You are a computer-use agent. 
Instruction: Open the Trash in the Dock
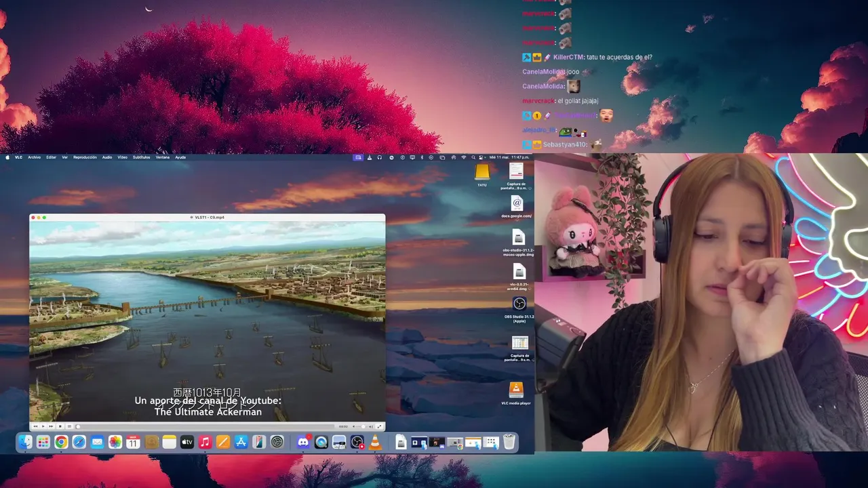coord(509,442)
